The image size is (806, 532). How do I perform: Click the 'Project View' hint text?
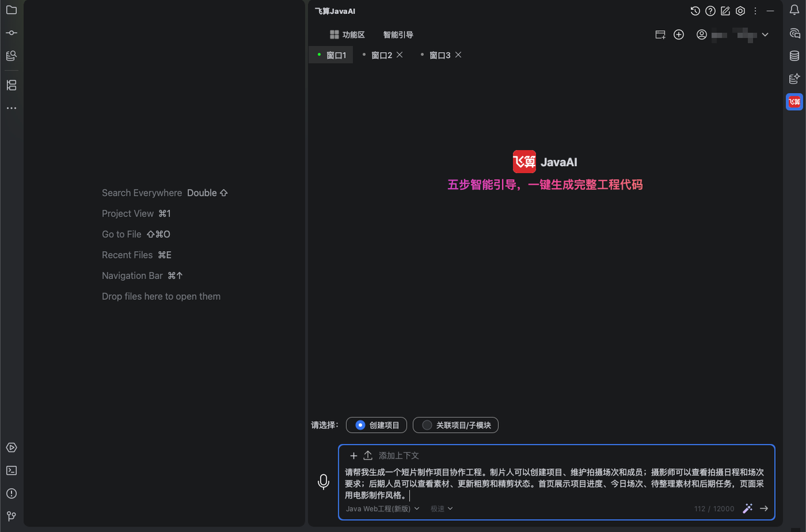(x=128, y=213)
